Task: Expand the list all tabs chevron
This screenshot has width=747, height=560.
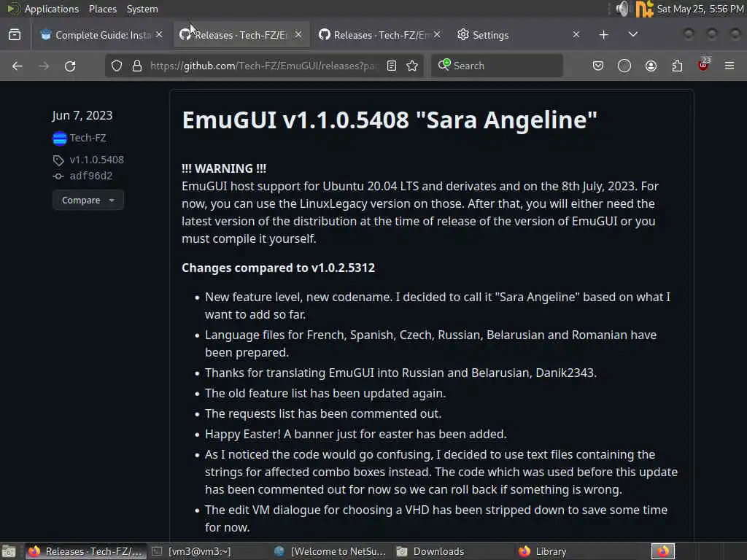Action: pos(633,34)
